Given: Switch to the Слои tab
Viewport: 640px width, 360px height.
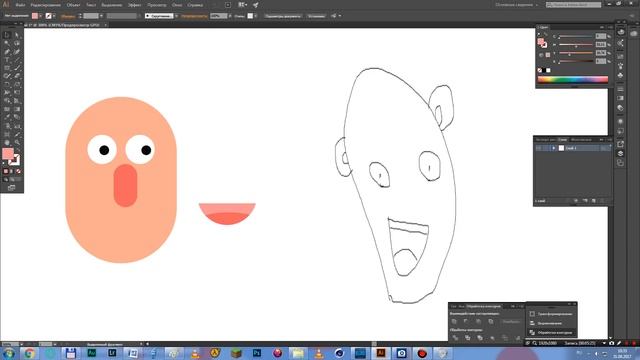Looking at the screenshot, I should tap(563, 140).
